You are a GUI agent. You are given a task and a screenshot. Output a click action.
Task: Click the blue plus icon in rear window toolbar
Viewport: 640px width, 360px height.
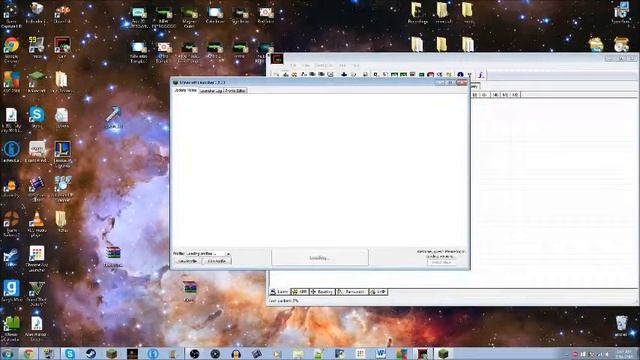[x=344, y=75]
